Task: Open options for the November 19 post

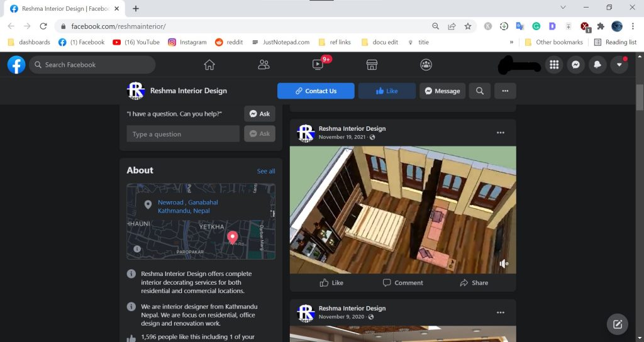Action: pyautogui.click(x=501, y=133)
